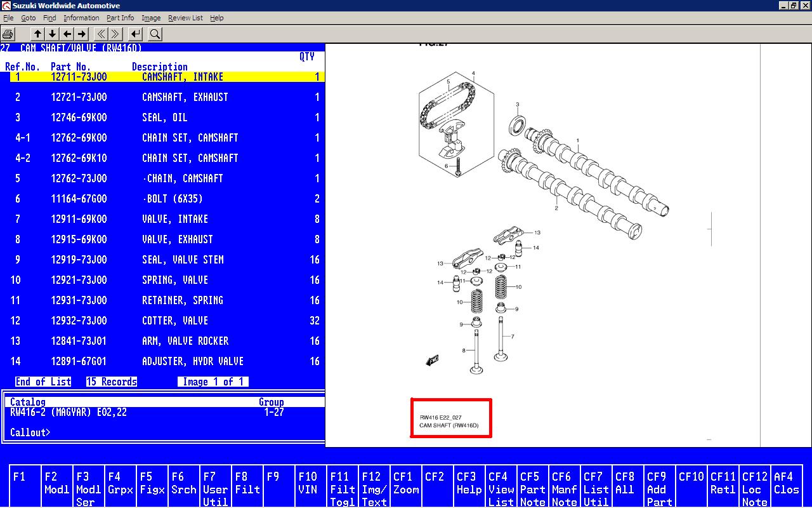
Task: Select the CAMSHAFT, INTAKE row
Action: point(167,77)
